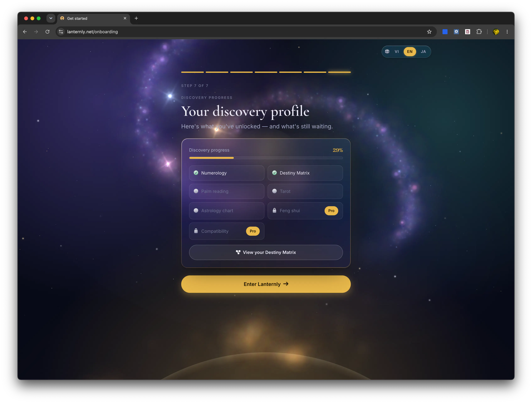The width and height of the screenshot is (532, 403).
Task: Click View your Destiny Matrix button
Action: [x=266, y=252]
